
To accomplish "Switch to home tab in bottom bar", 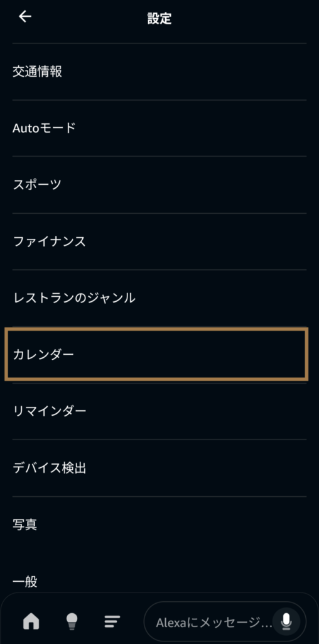I will [31, 621].
